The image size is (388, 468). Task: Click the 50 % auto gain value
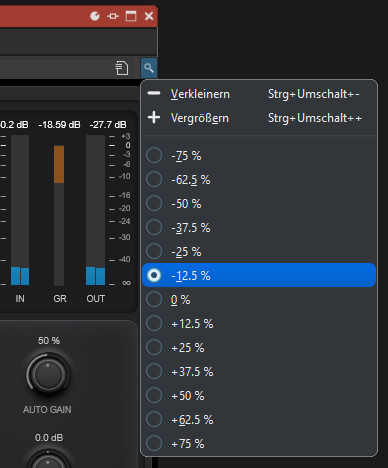coord(49,341)
